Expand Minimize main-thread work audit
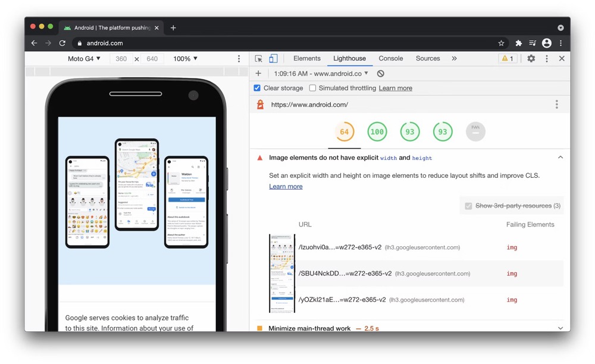Image resolution: width=595 pixels, height=364 pixels. pyautogui.click(x=560, y=328)
